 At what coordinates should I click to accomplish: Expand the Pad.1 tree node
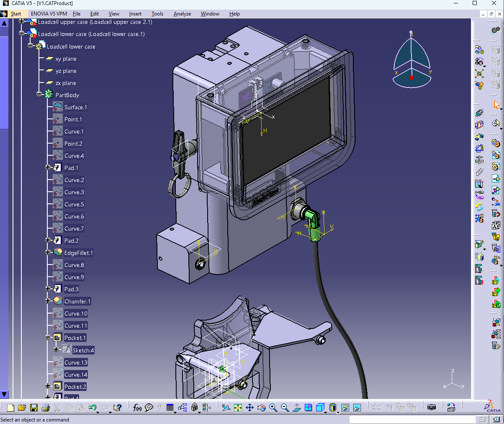(x=47, y=167)
